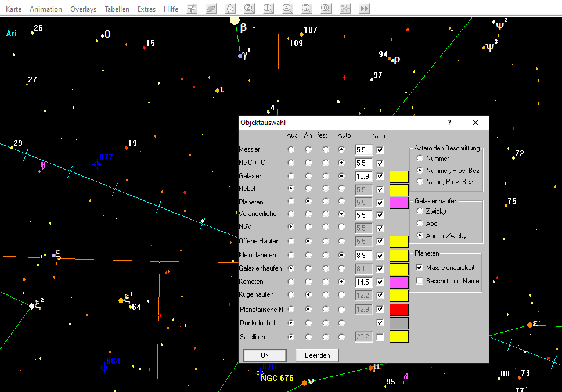The height and width of the screenshot is (392, 562).
Task: Click the star labeled β on the map
Action: coord(235,21)
